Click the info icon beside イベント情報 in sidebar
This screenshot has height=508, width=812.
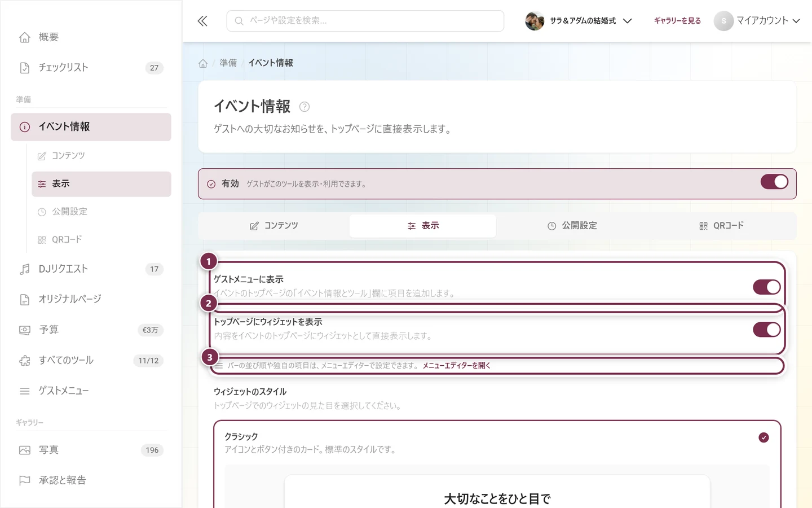(25, 127)
